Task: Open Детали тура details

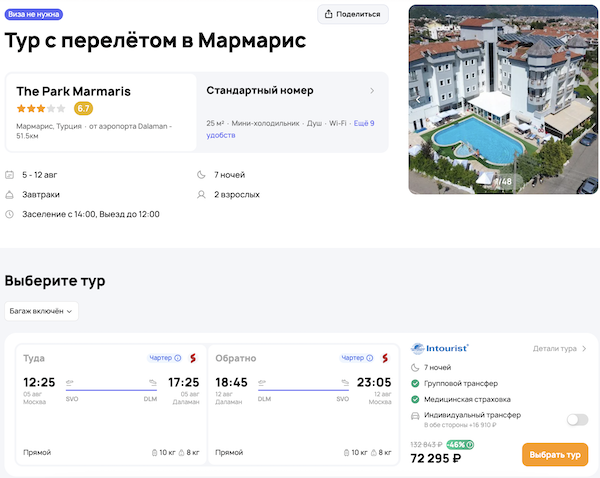Action: 560,348
